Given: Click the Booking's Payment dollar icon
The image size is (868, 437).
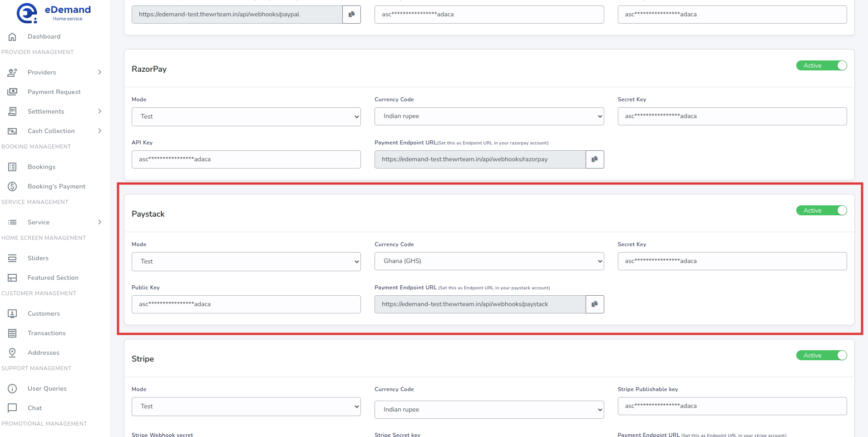Looking at the screenshot, I should point(12,186).
